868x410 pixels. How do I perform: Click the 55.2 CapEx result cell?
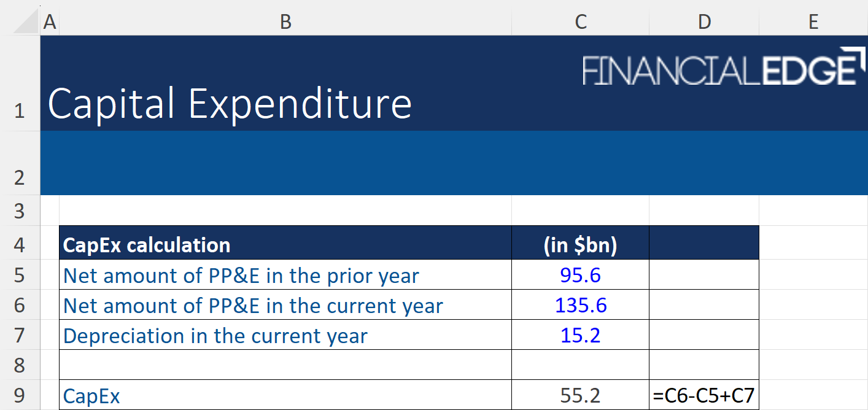[580, 396]
